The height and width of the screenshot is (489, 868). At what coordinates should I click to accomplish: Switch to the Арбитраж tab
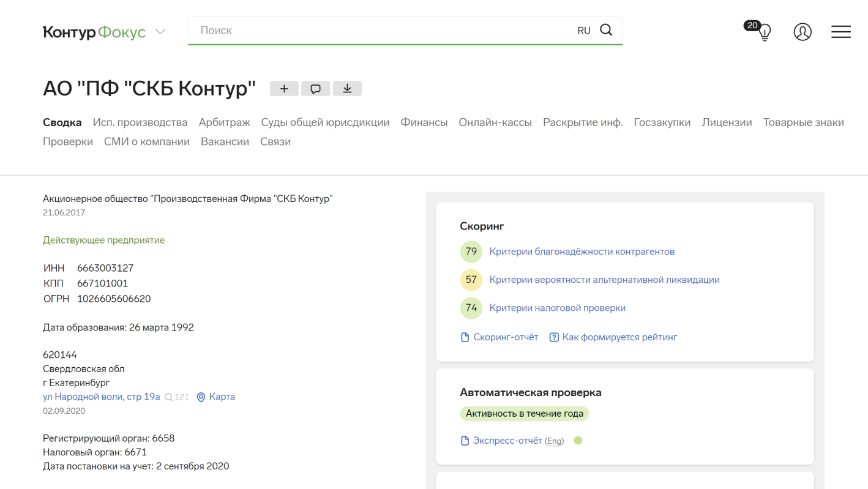point(224,122)
